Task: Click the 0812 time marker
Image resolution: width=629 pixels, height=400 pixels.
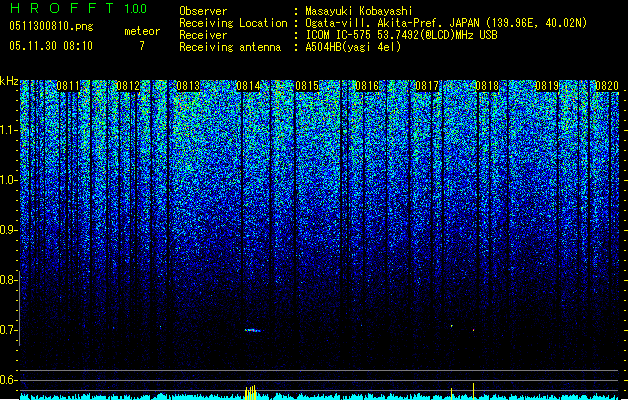Action: (x=128, y=86)
